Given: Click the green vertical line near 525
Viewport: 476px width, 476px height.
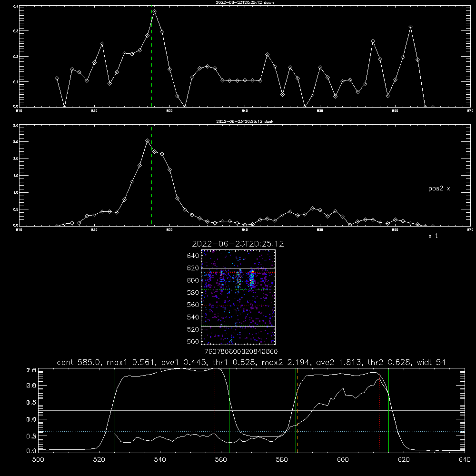Looking at the screenshot, I should click(x=115, y=410).
